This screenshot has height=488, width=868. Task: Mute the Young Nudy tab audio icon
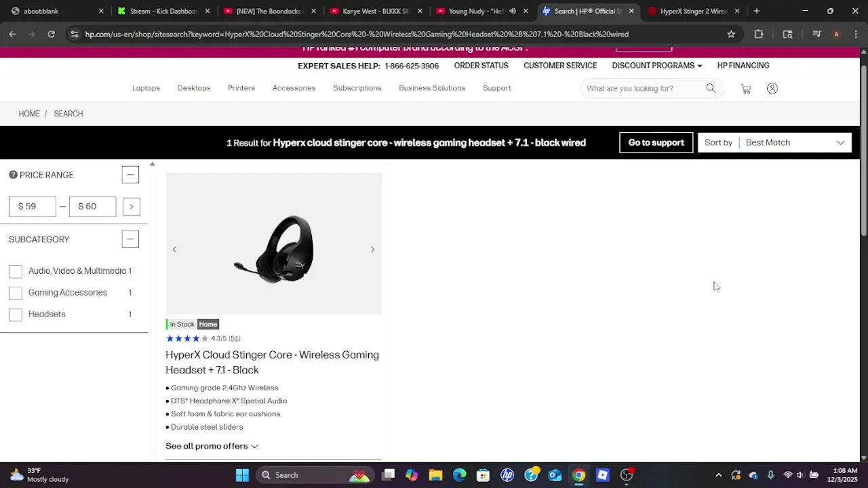[513, 11]
